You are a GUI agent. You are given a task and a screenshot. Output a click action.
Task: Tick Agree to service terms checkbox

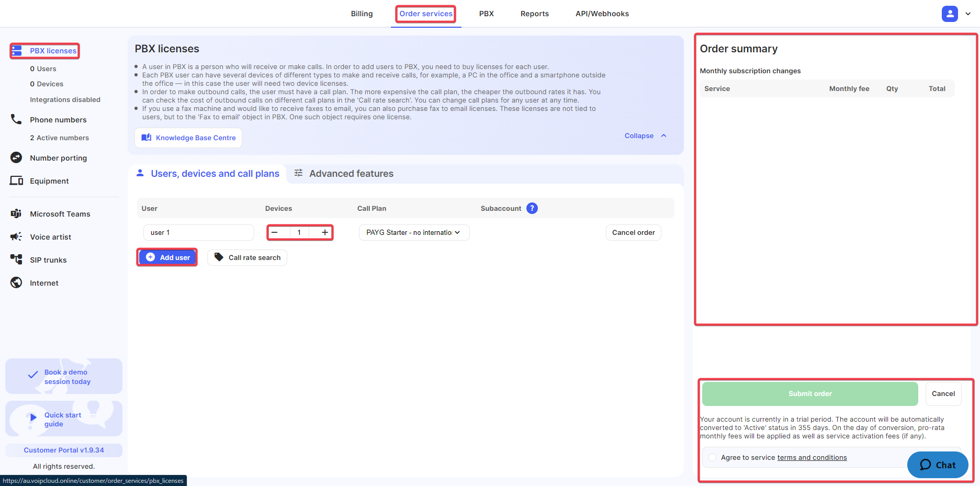click(712, 458)
